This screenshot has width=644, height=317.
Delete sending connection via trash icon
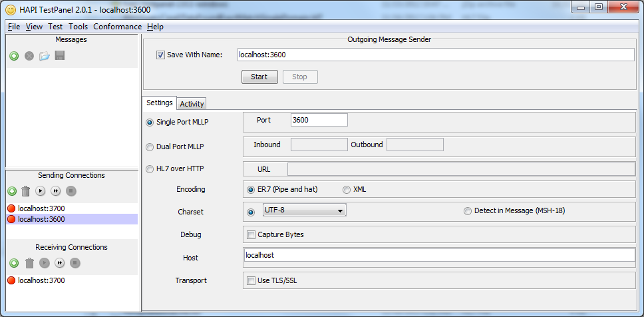coord(25,191)
